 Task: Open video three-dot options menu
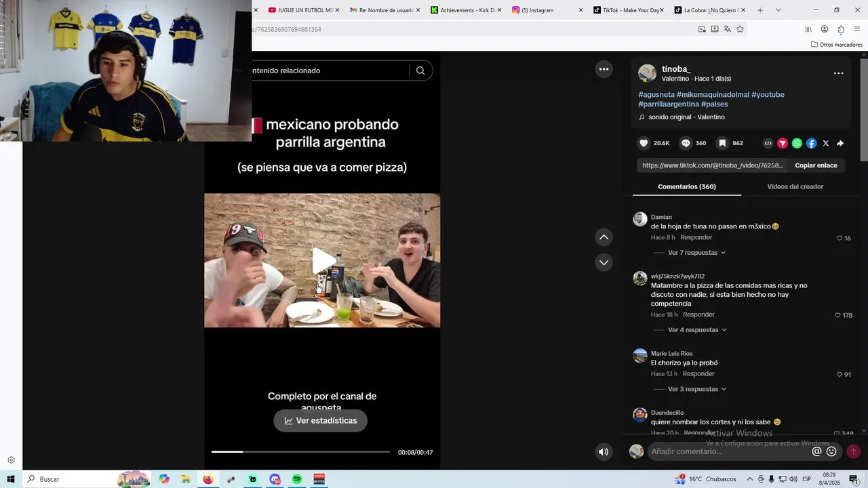pos(604,69)
